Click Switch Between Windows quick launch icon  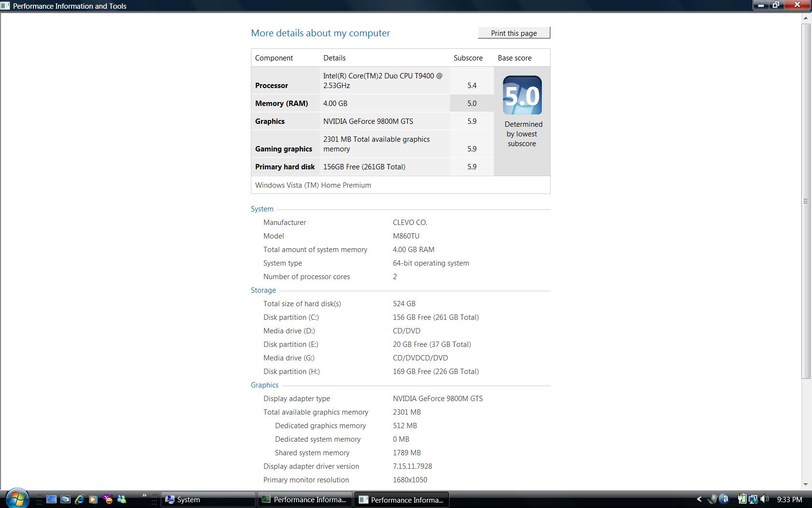click(x=65, y=499)
